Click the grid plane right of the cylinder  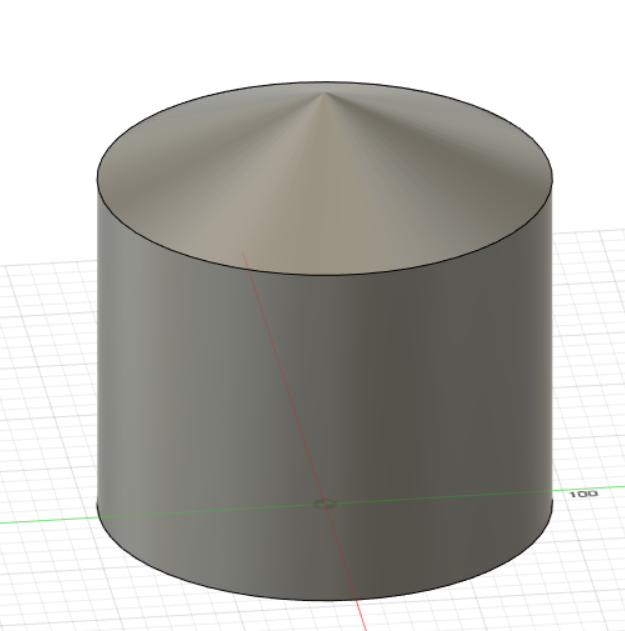pos(590,362)
